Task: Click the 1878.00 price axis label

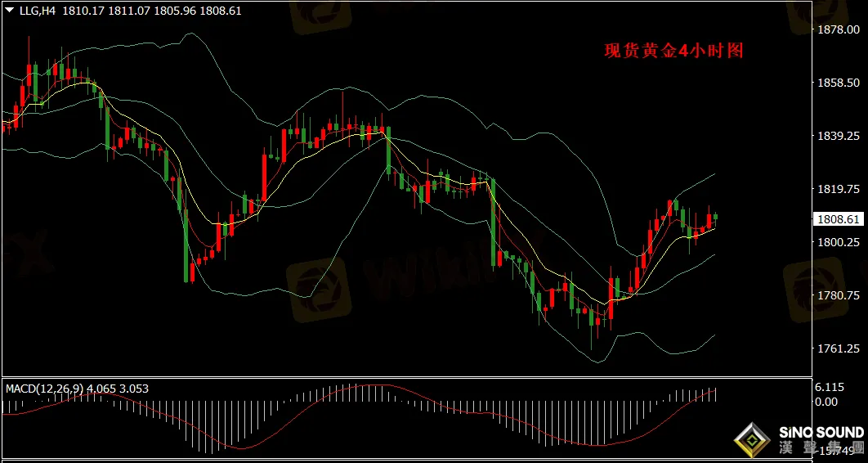Action: (839, 29)
